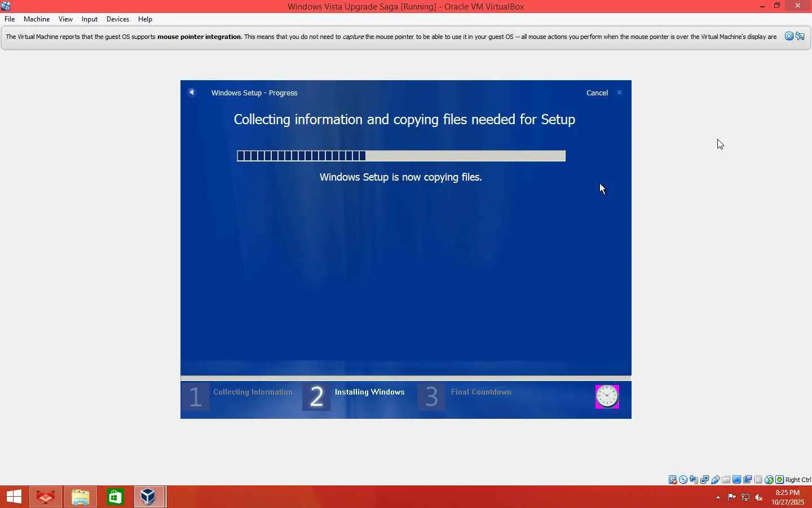The image size is (812, 508).
Task: Open the Input menu
Action: click(x=90, y=19)
